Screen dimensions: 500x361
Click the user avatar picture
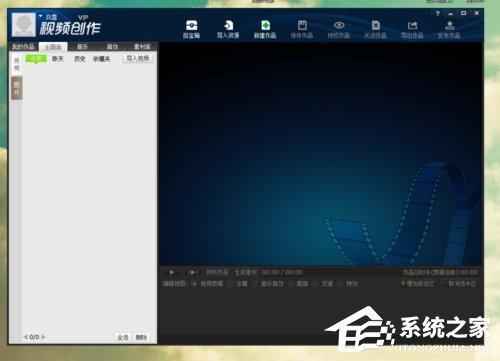click(24, 25)
